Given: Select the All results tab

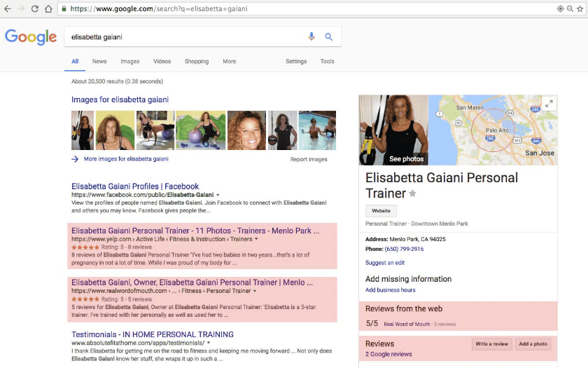Looking at the screenshot, I should pyautogui.click(x=75, y=61).
